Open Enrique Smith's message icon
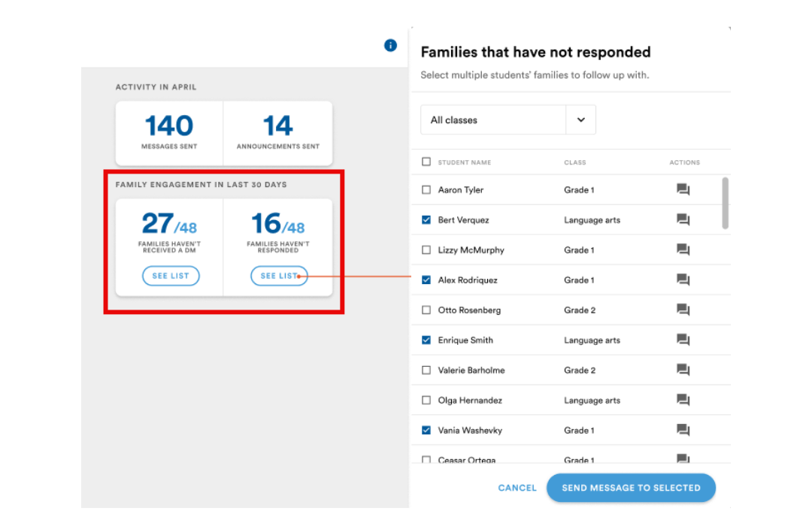 coord(683,340)
